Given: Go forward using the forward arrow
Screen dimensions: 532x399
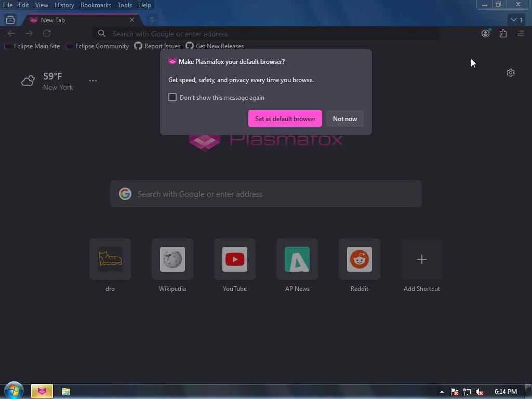Looking at the screenshot, I should (x=29, y=33).
